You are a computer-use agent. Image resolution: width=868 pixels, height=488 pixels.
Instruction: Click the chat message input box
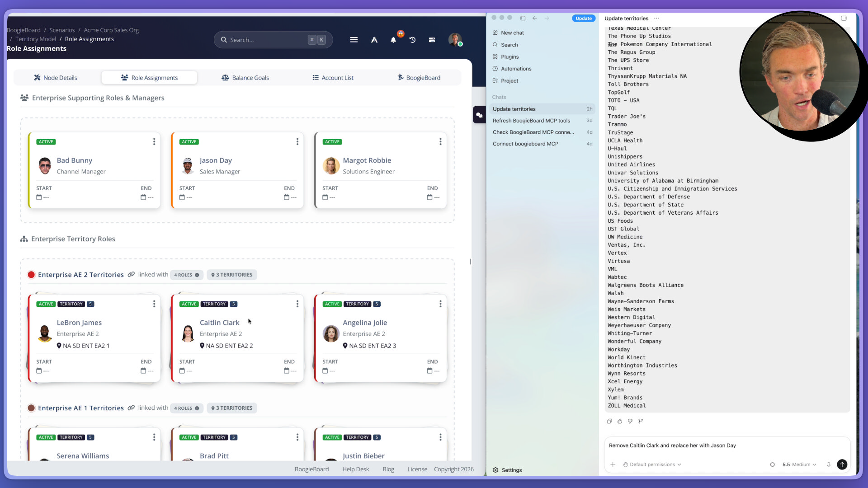tap(727, 446)
